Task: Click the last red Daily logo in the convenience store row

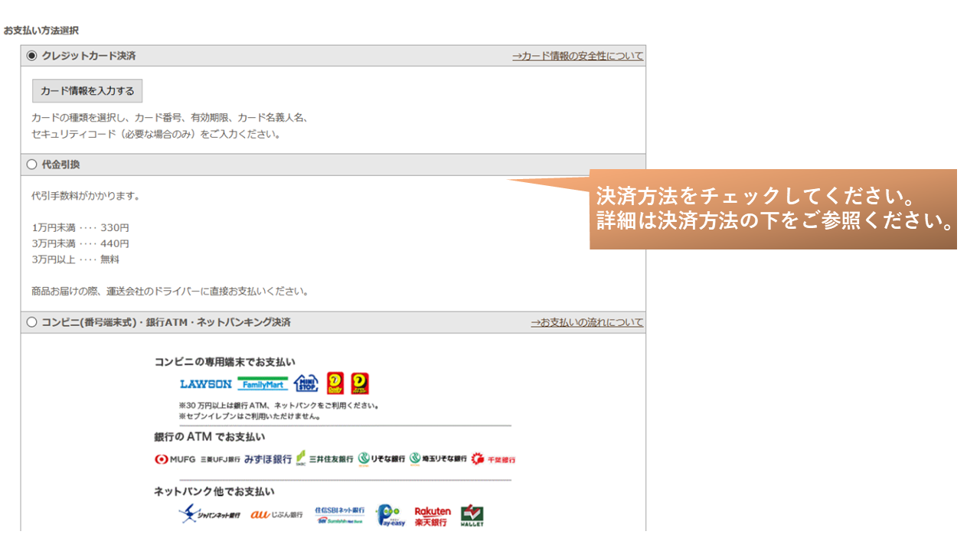Action: coord(360,383)
